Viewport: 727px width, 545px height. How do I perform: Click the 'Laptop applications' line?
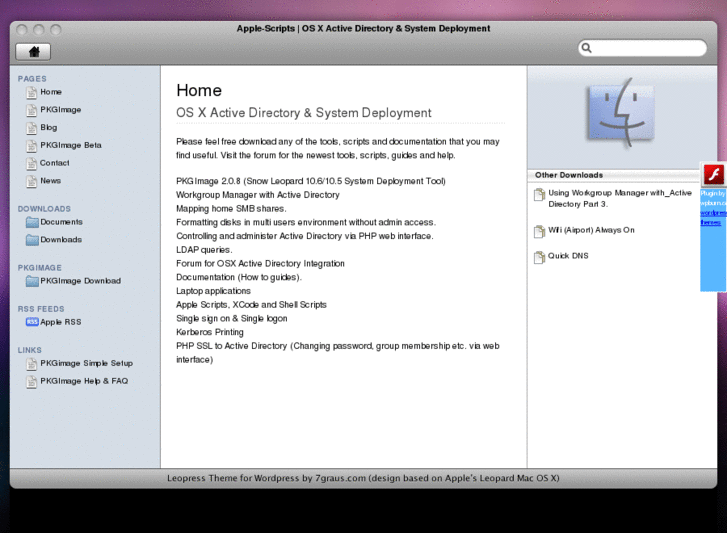pos(213,291)
